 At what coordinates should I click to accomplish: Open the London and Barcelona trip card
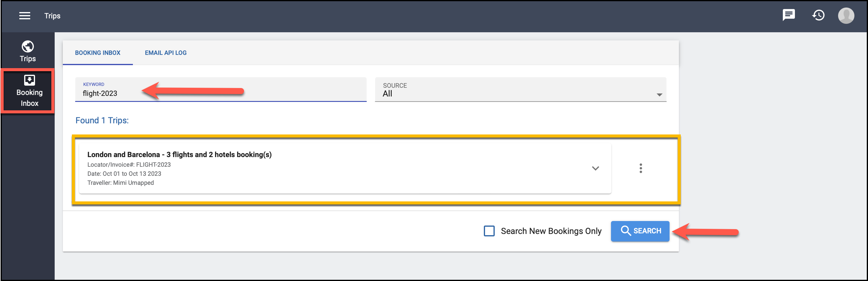[x=345, y=168]
